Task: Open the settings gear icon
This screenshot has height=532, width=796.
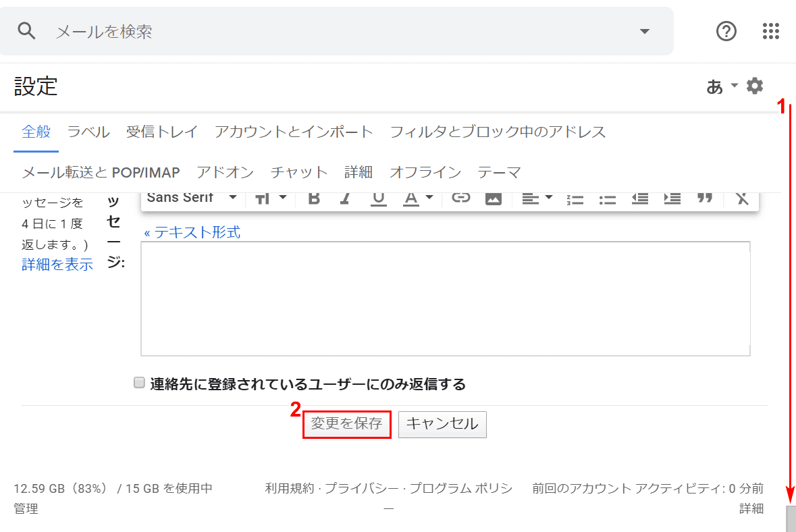Action: pos(755,86)
